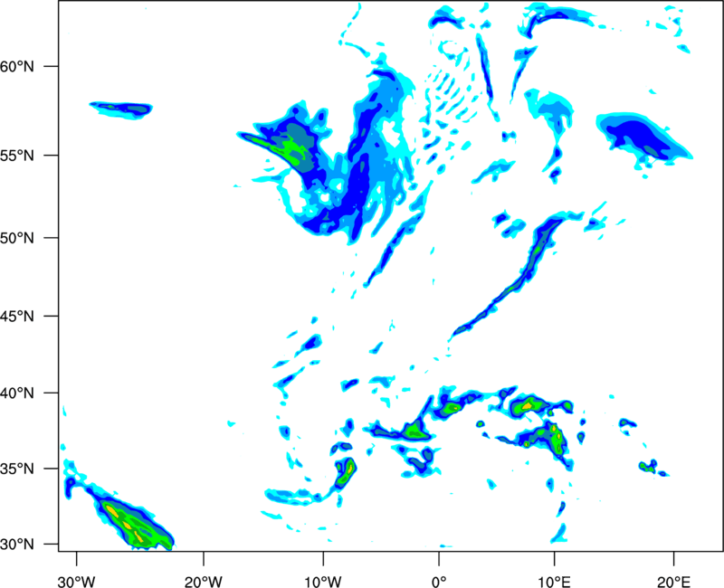Click the 55°N latitude axis label
Image resolution: width=724 pixels, height=588 pixels.
pyautogui.click(x=17, y=156)
